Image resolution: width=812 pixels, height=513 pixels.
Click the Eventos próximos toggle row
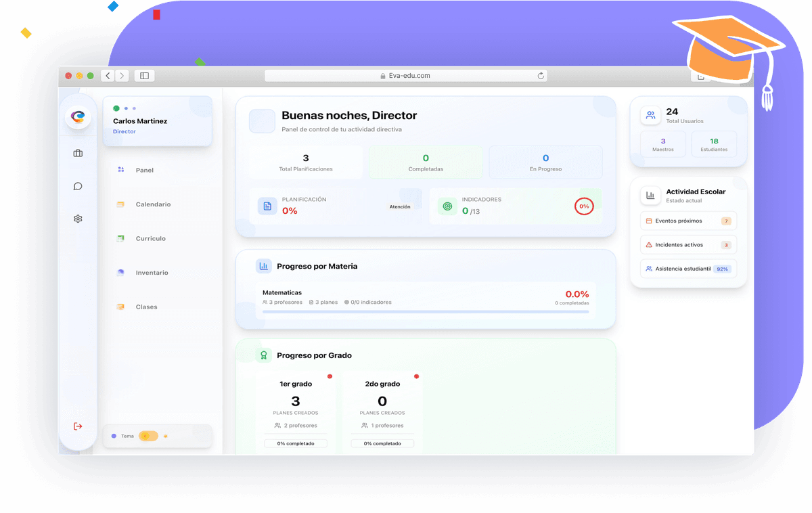coord(688,221)
